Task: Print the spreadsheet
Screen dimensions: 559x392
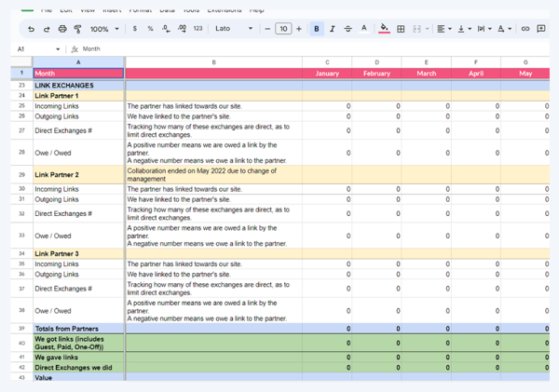Action: point(62,29)
